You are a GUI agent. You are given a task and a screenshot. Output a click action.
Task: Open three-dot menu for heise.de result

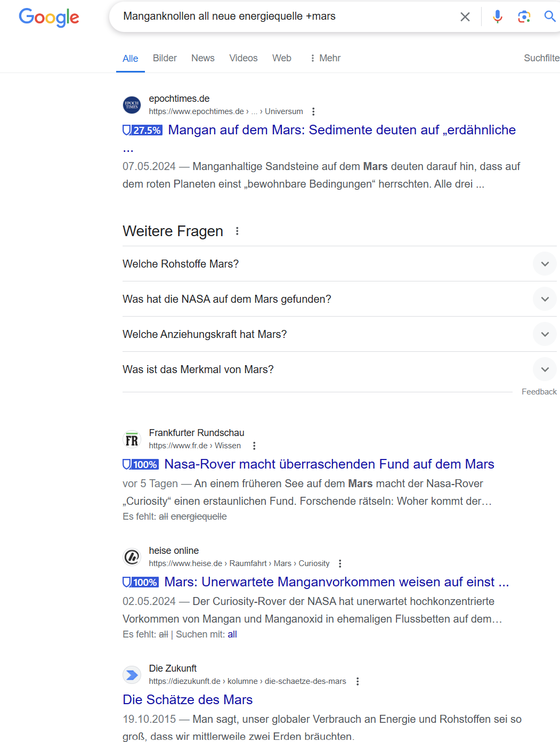click(340, 563)
